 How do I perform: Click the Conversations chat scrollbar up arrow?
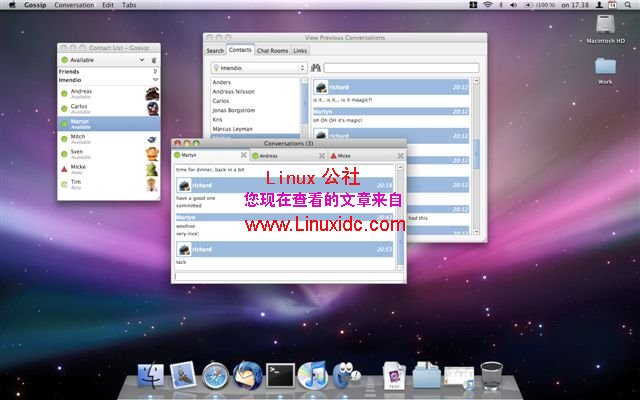400,167
